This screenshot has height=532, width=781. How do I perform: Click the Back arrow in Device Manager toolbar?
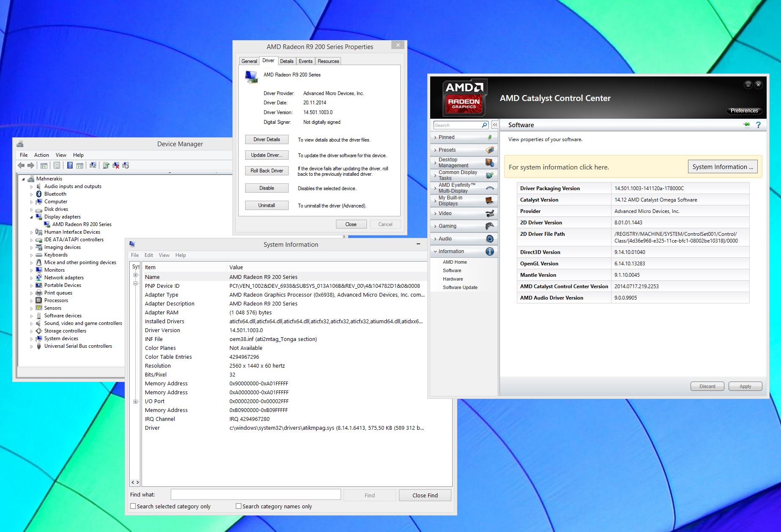(x=21, y=165)
